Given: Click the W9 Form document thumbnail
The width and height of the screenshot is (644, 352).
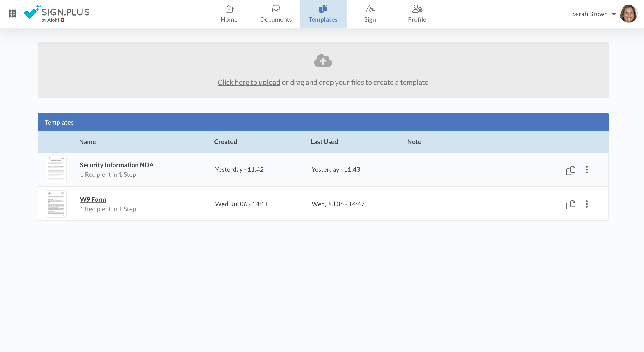Looking at the screenshot, I should tap(56, 204).
